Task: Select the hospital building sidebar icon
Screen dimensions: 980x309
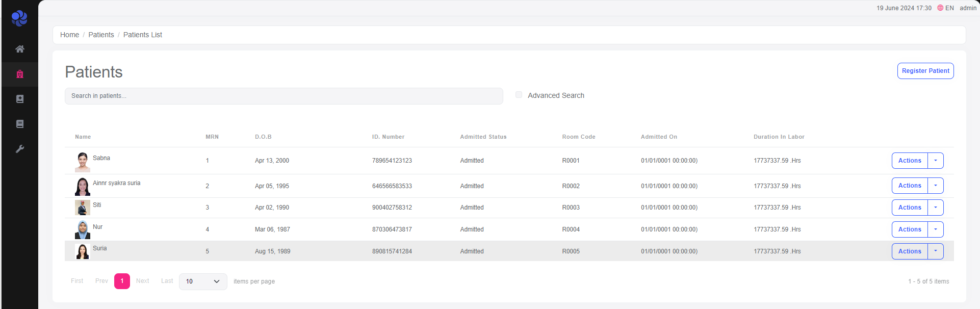Action: [x=20, y=74]
